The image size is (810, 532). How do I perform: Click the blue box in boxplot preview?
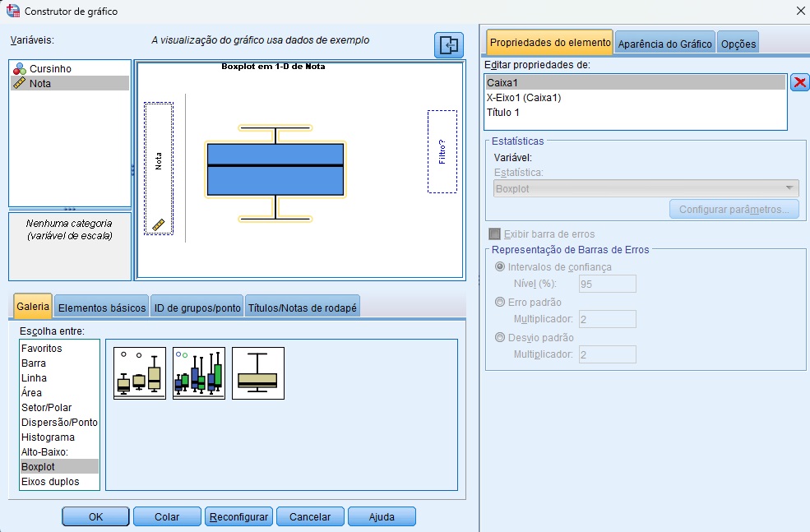point(275,169)
